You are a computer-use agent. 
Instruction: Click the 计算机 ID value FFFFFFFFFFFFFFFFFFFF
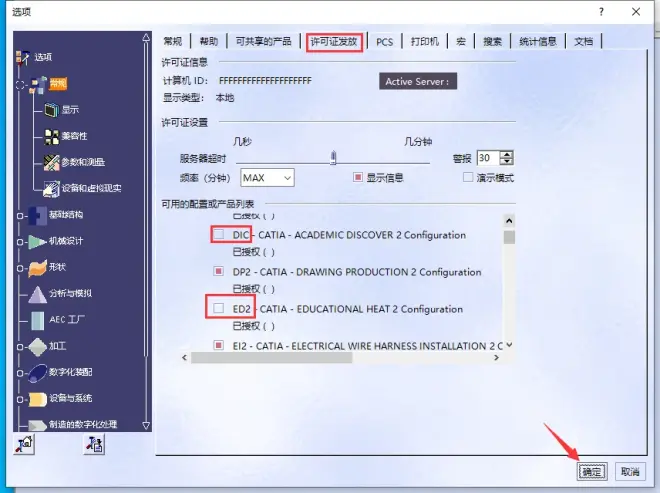point(265,80)
